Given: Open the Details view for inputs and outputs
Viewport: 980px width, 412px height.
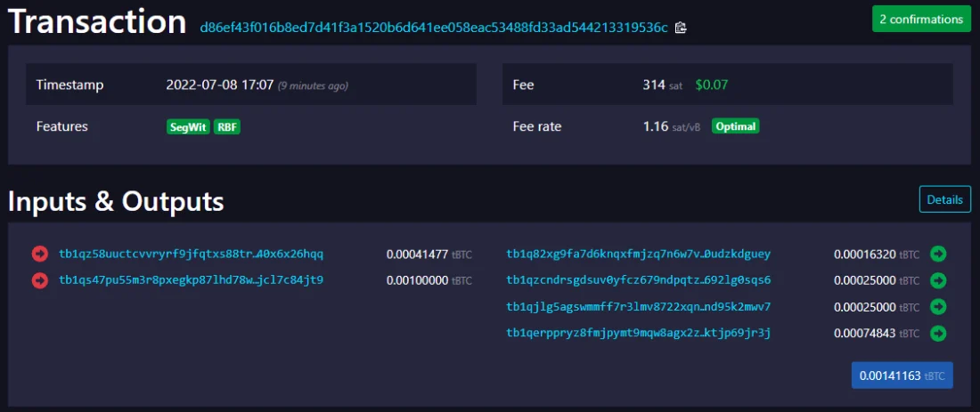Looking at the screenshot, I should point(944,199).
